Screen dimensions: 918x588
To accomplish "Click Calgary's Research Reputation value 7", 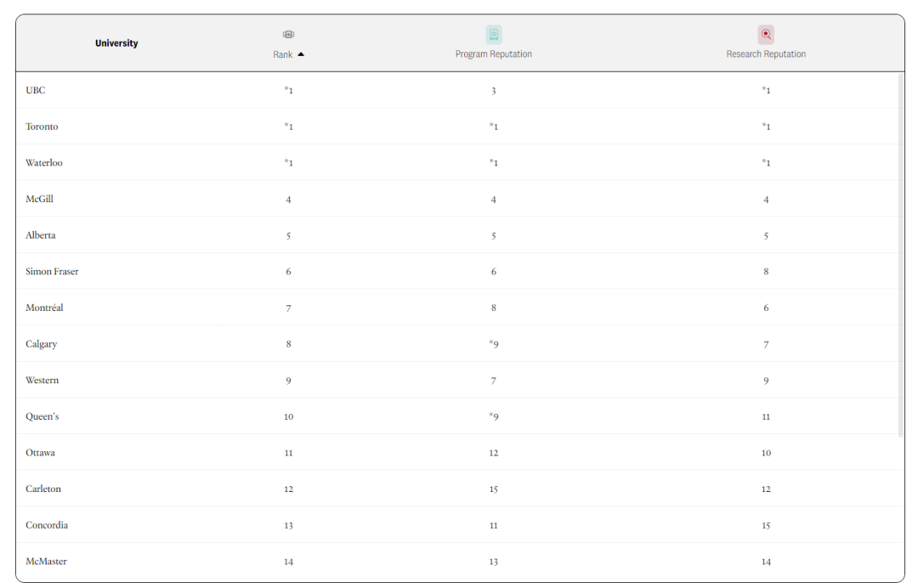I will pos(766,345).
